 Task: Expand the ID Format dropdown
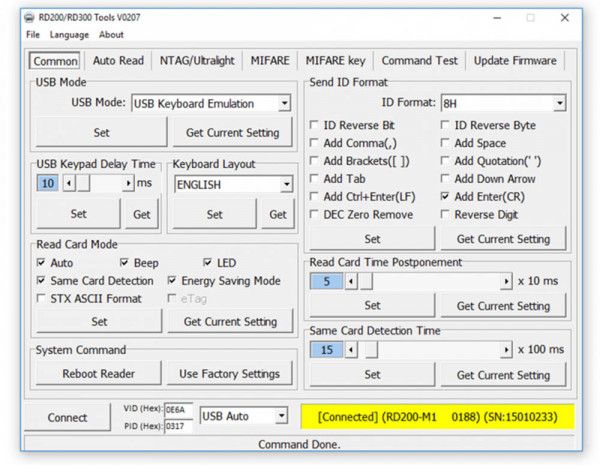[559, 103]
